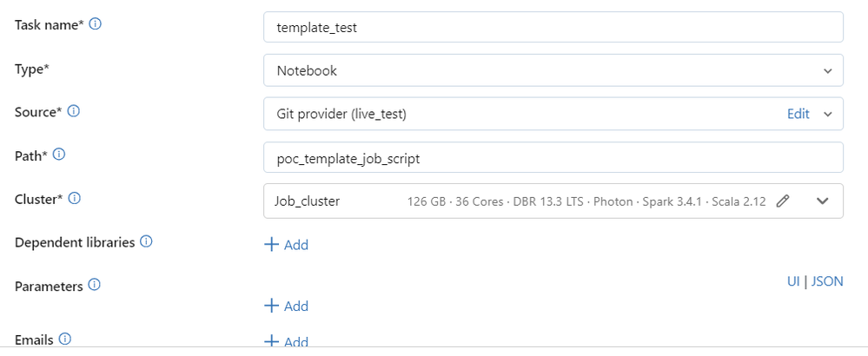
Task: Select the Job_cluster cluster field
Action: click(x=330, y=201)
